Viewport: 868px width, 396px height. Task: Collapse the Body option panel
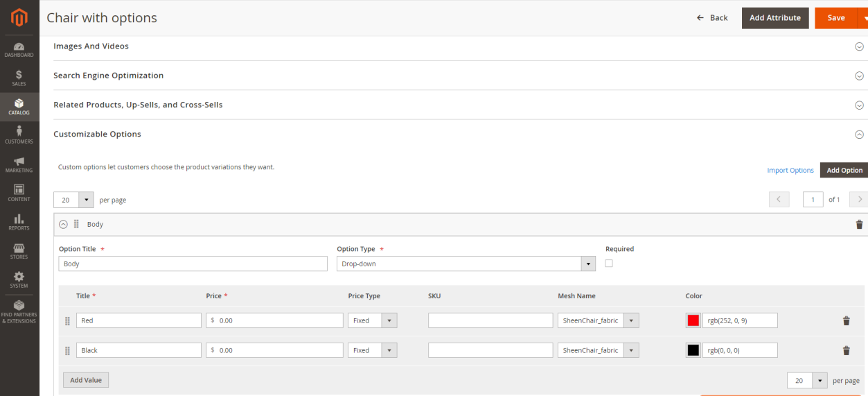[x=63, y=225]
